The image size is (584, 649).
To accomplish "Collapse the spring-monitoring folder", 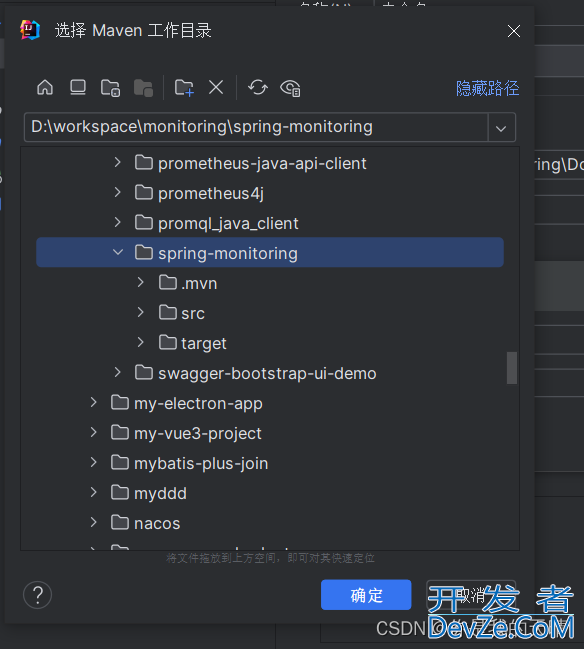I will tap(118, 252).
